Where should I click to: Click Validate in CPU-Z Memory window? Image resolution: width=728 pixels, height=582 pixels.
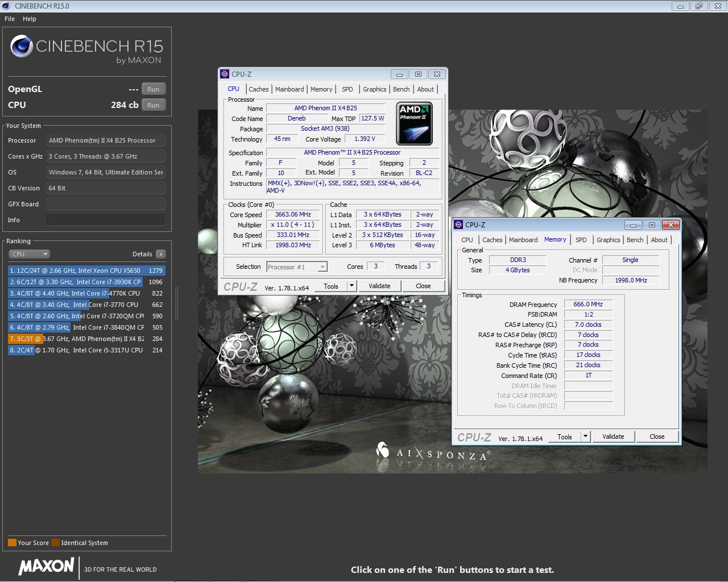click(x=613, y=436)
